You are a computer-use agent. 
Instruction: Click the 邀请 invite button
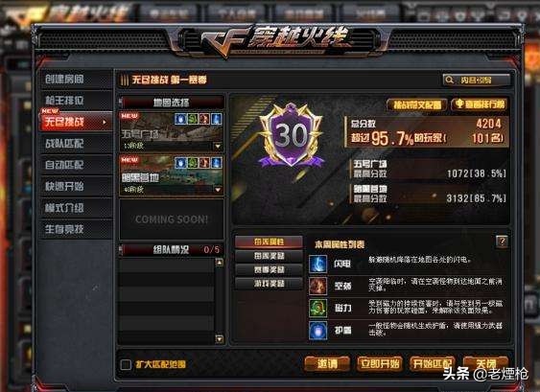coord(327,364)
